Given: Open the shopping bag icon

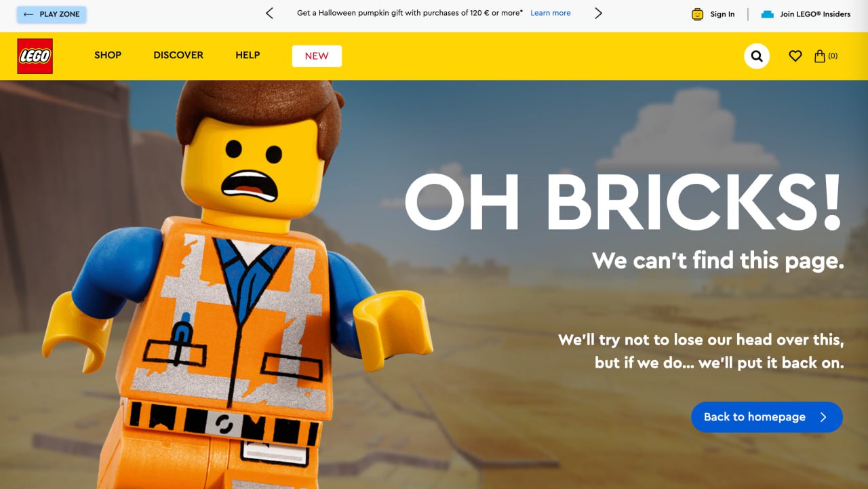Looking at the screenshot, I should 820,56.
